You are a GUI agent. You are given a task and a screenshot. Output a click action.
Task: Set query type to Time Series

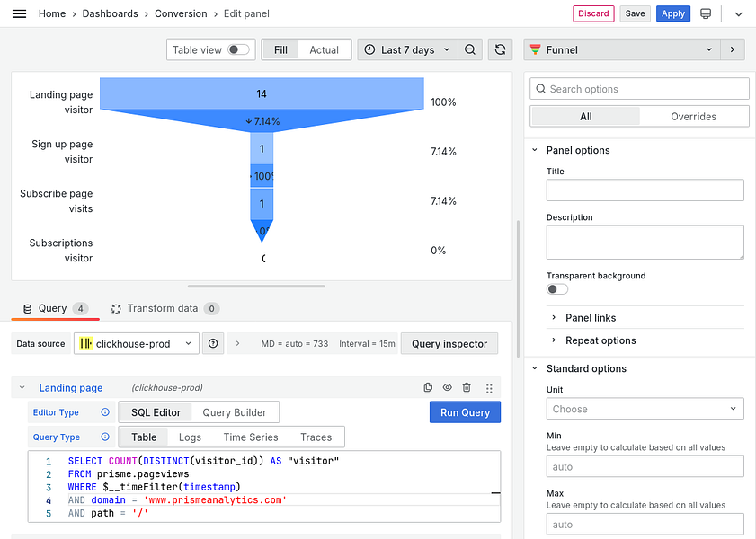[x=251, y=437]
